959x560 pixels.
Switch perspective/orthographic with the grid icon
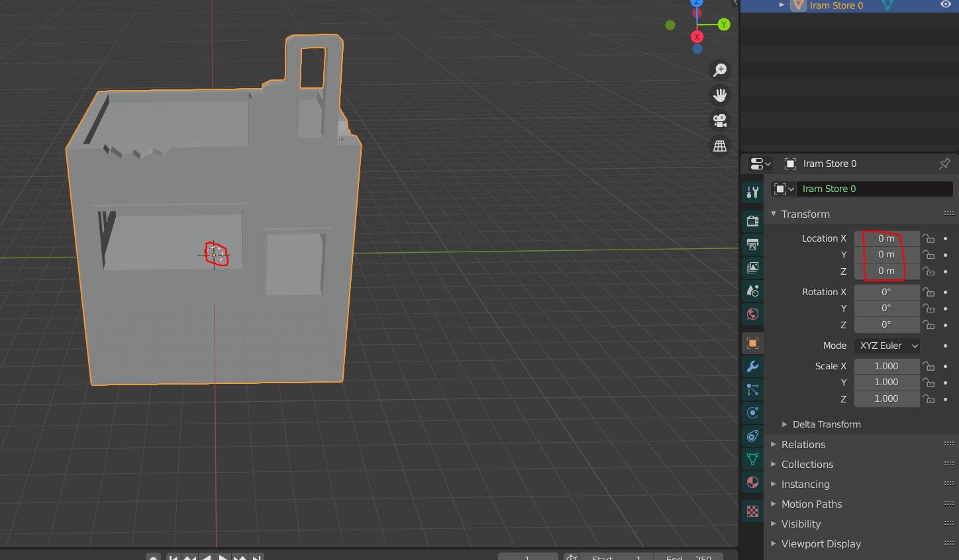[720, 146]
